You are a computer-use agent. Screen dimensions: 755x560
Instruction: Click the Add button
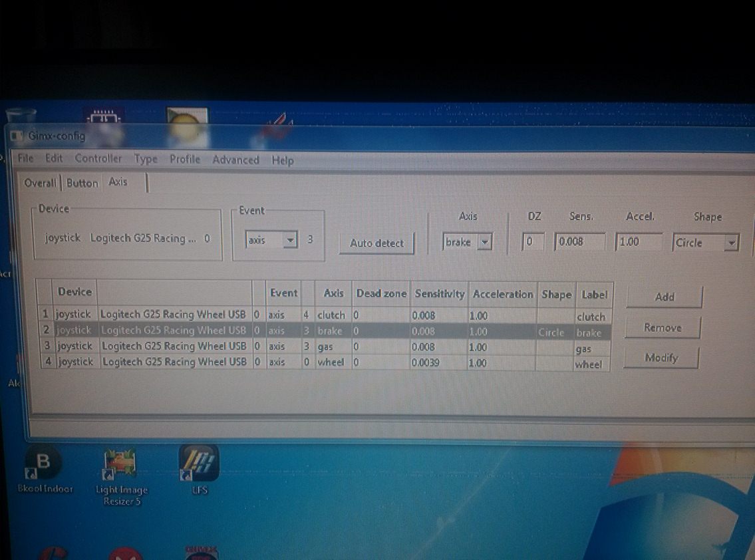point(665,297)
